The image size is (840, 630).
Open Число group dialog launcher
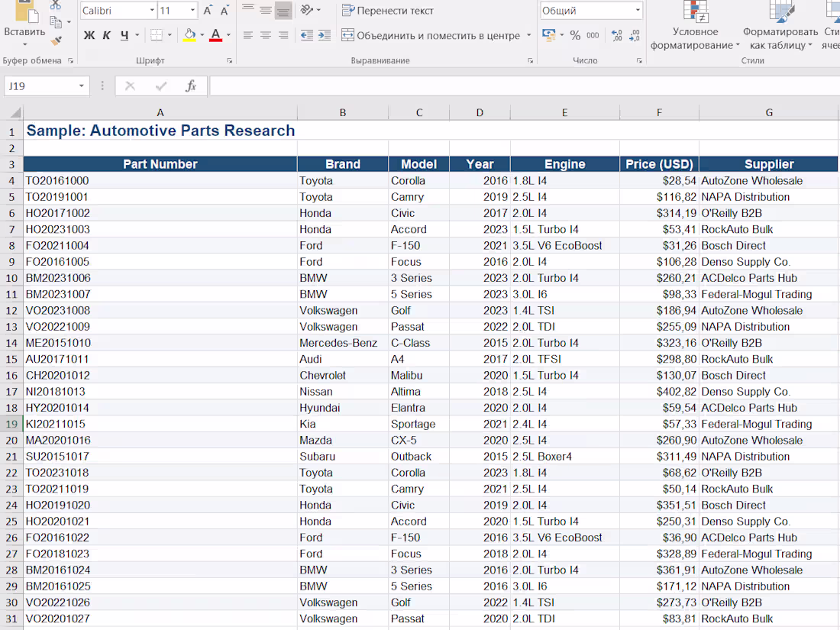click(x=639, y=61)
